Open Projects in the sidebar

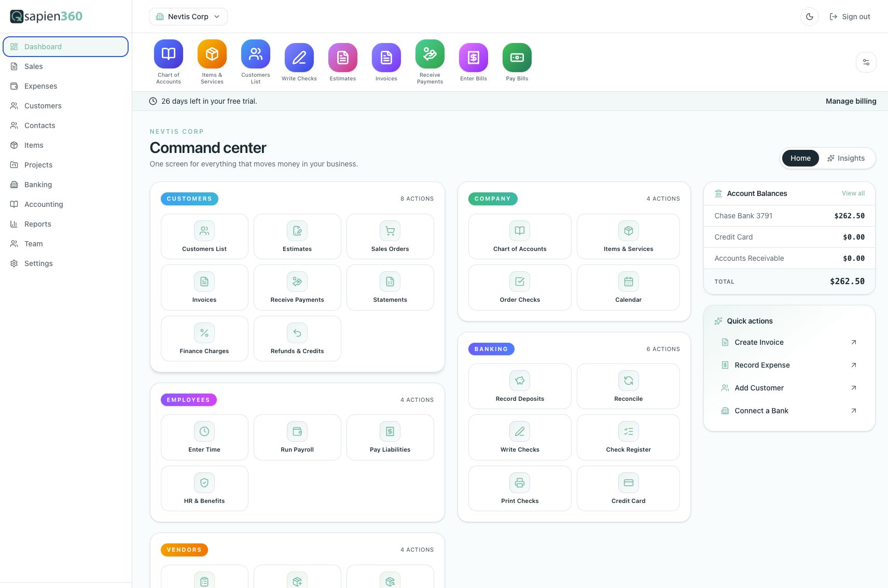click(66, 165)
